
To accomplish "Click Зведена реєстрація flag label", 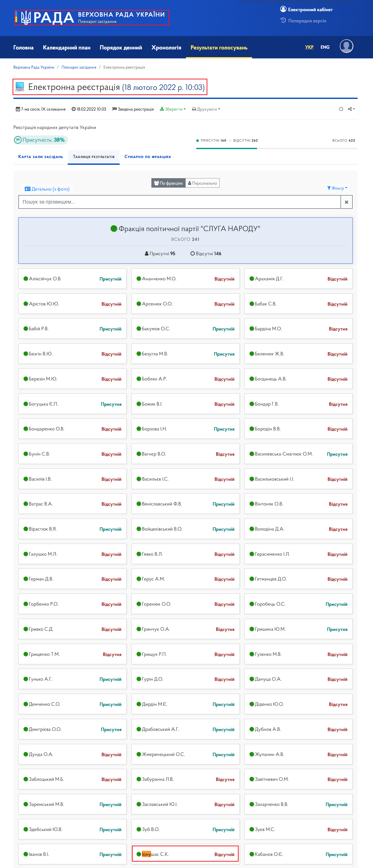I will (x=133, y=109).
